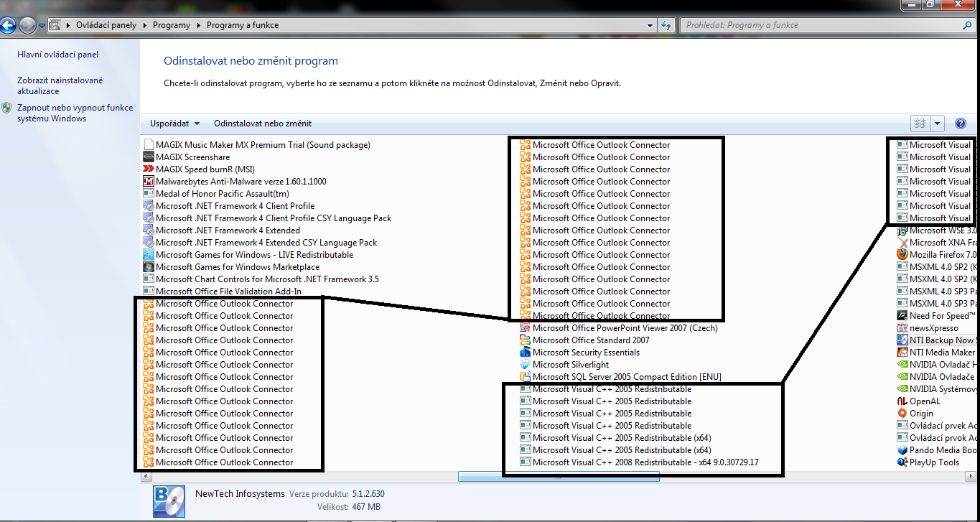Image resolution: width=980 pixels, height=522 pixels.
Task: Click the Microsoft XNA Framework icon
Action: 902,243
